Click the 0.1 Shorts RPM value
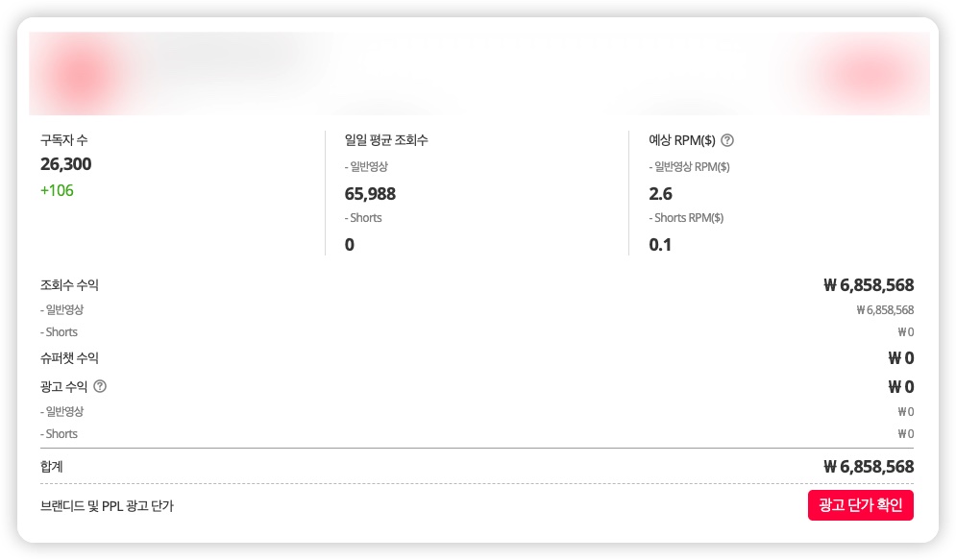The image size is (956, 560). [x=661, y=245]
